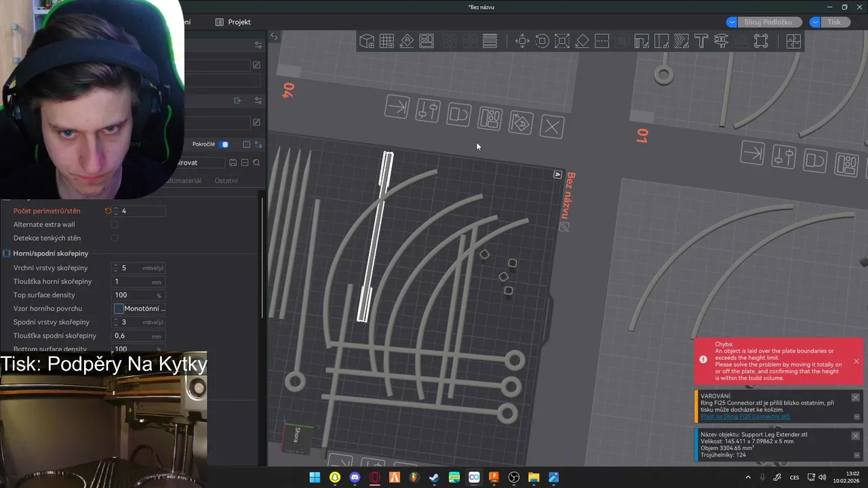The height and width of the screenshot is (488, 868).
Task: Click Slicuj Podložku button
Action: point(768,22)
